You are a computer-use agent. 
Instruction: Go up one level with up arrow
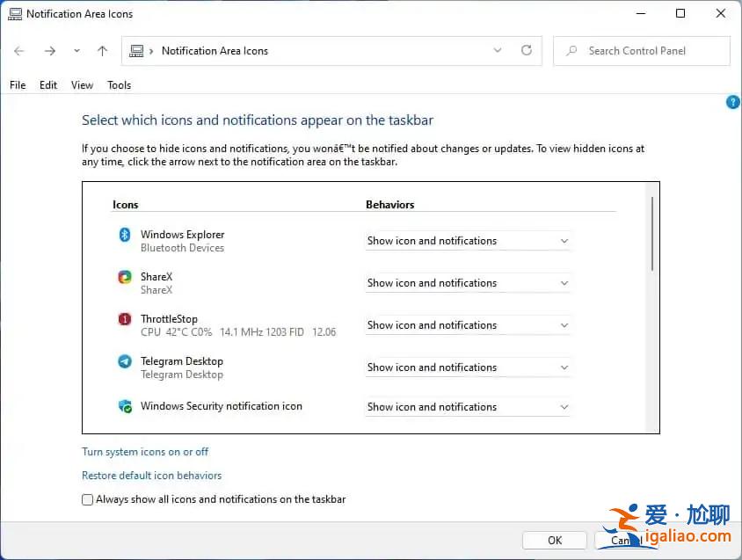click(102, 51)
